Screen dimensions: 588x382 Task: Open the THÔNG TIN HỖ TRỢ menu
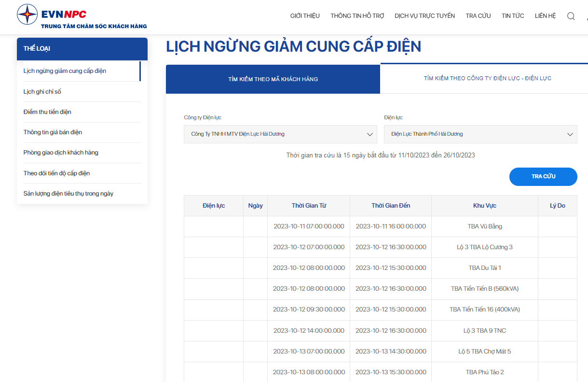(357, 16)
